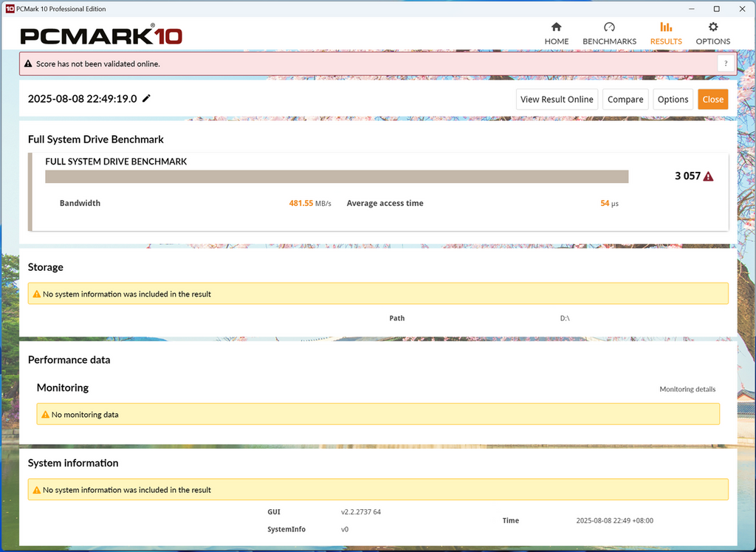Maximize the PCMark 10 window
The image size is (756, 552).
[717, 9]
